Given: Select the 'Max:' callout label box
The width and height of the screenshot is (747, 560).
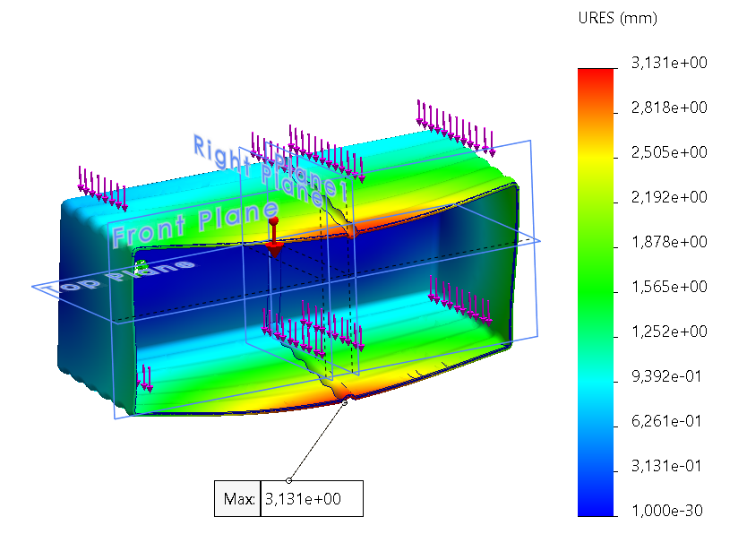Looking at the screenshot, I should pyautogui.click(x=237, y=499).
